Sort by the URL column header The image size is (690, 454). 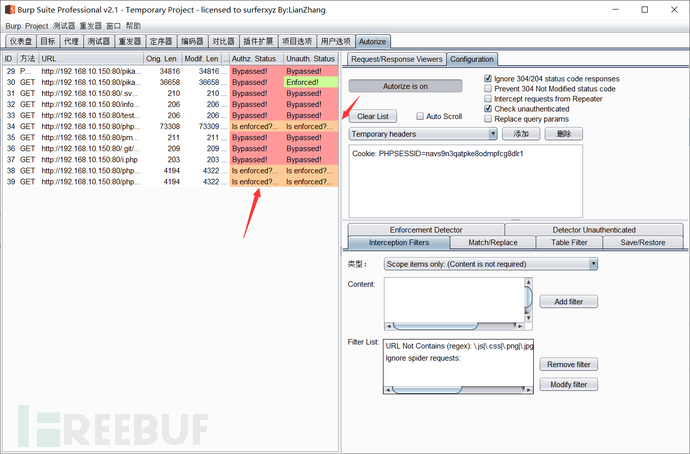(91, 59)
